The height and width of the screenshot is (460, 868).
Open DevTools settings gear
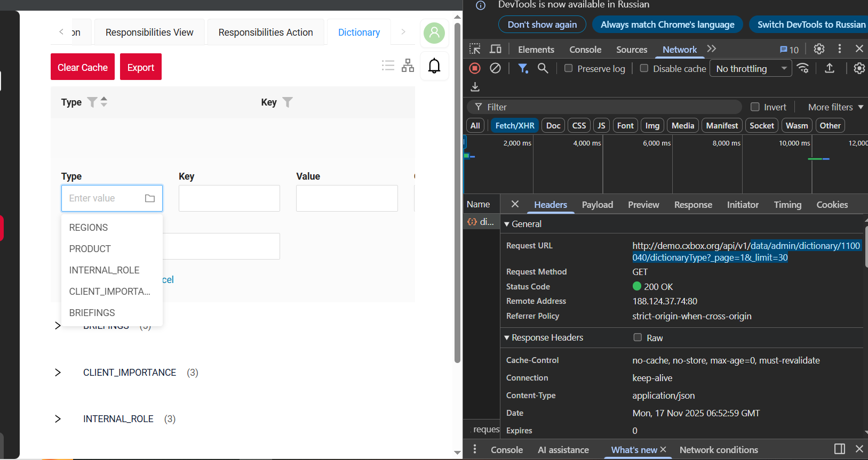(819, 49)
